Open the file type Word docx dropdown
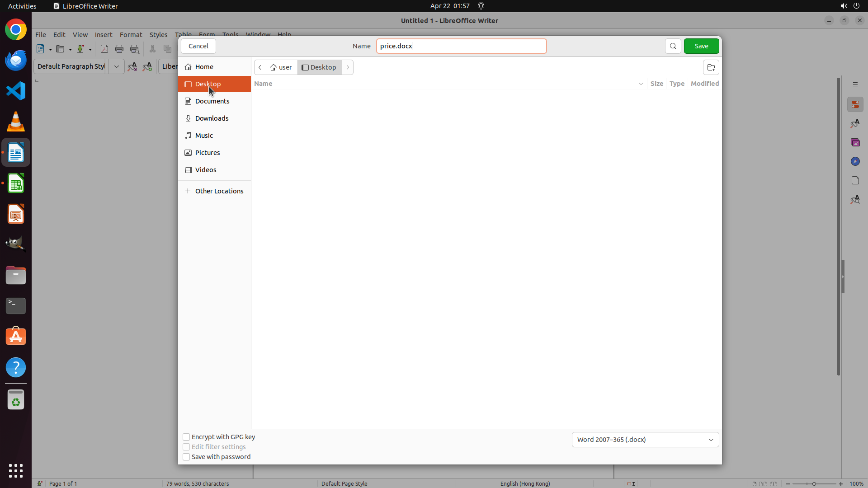The height and width of the screenshot is (488, 868). coord(645,440)
